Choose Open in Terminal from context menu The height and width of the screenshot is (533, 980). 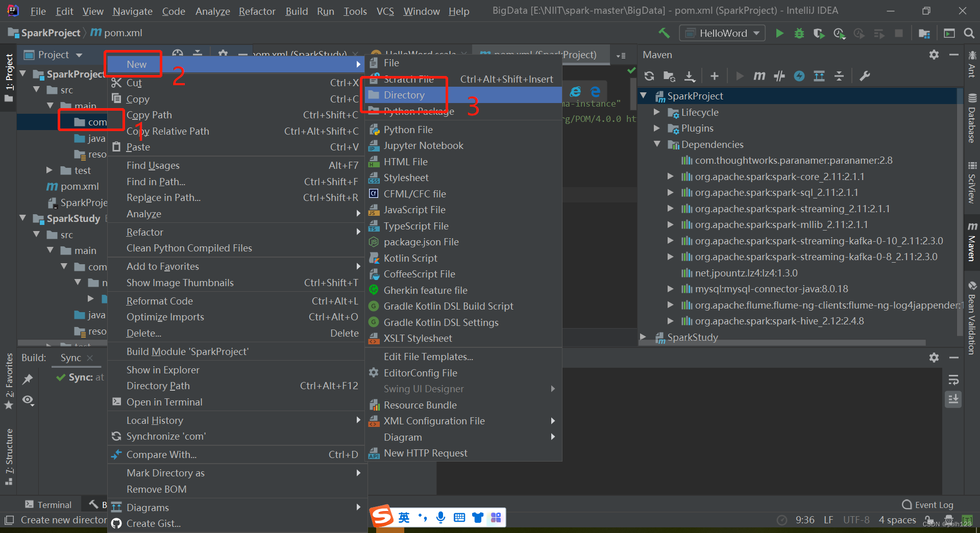pos(236,402)
